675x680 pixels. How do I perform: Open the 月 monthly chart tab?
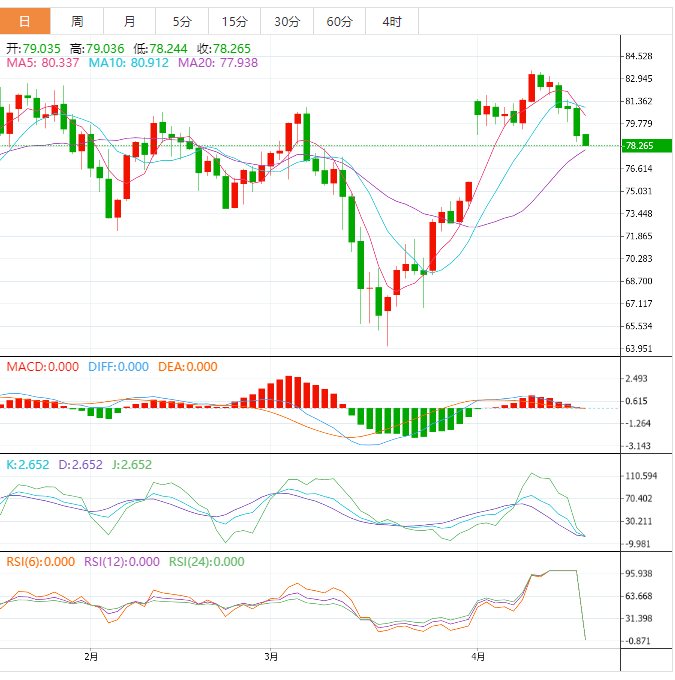130,21
